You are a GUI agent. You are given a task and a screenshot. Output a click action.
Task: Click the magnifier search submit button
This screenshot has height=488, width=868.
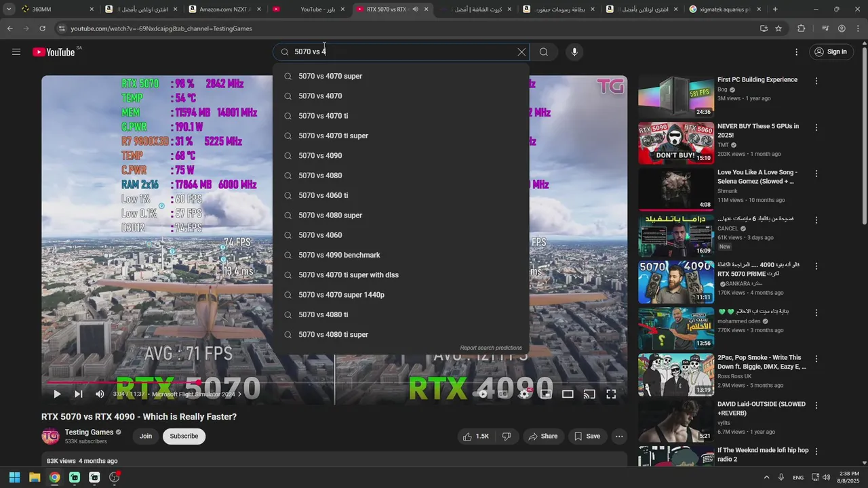point(544,52)
